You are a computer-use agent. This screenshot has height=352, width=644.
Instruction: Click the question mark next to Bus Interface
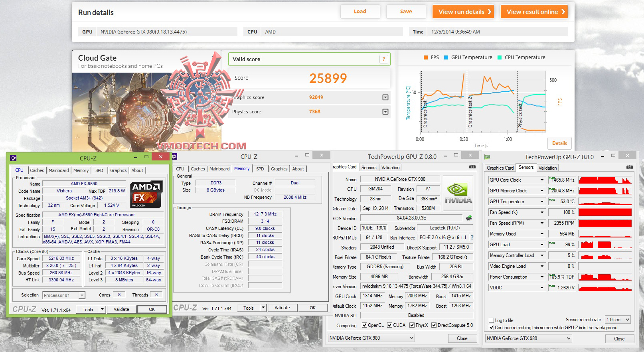pos(472,237)
